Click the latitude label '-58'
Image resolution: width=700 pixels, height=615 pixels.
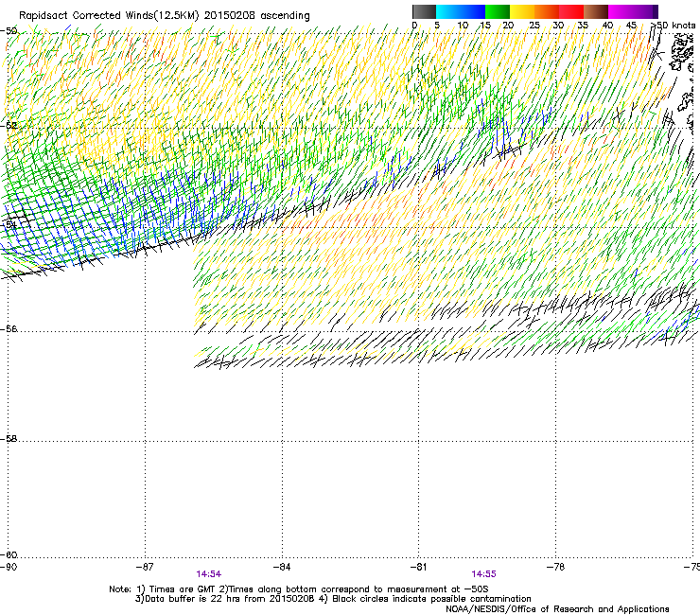9,439
